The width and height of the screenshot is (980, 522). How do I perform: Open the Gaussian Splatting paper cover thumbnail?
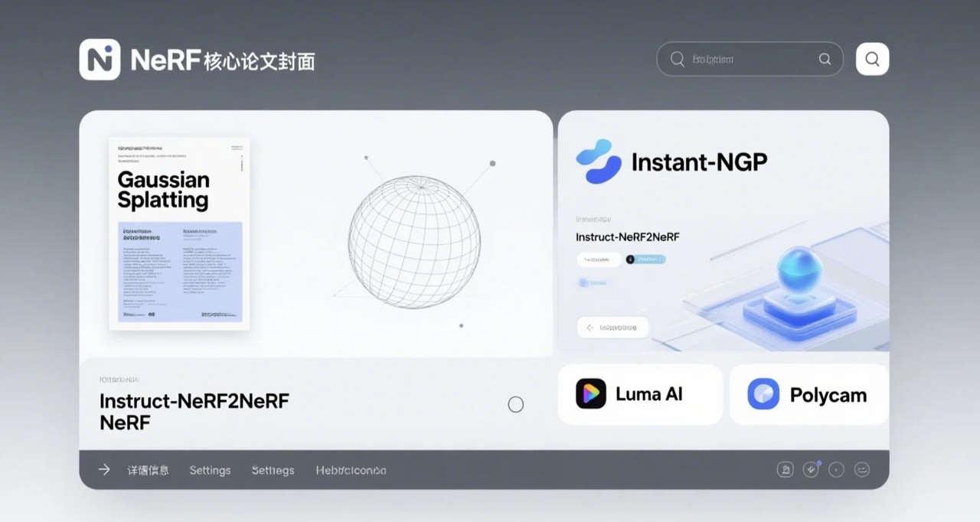pos(179,233)
